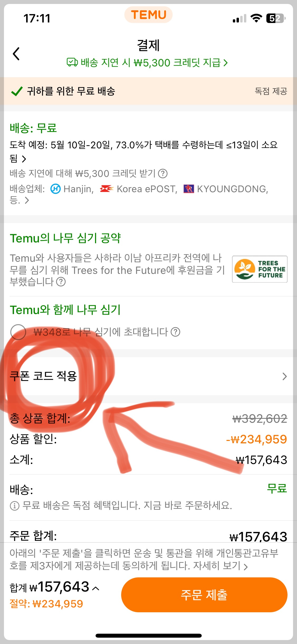Tap help icon beside ₩348 tree invitation

tap(175, 332)
